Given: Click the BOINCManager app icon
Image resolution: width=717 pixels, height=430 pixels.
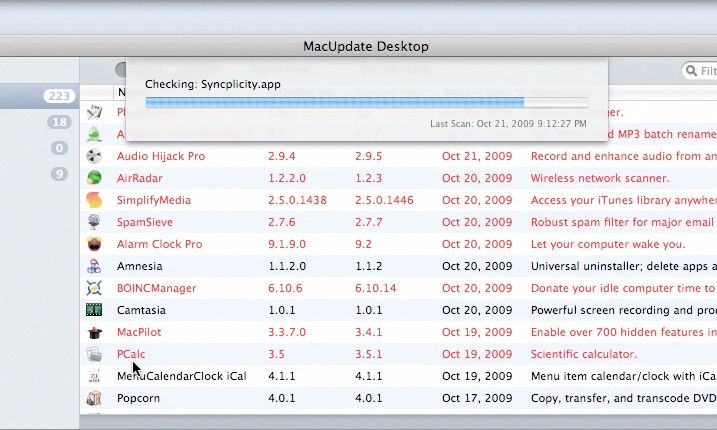Looking at the screenshot, I should pyautogui.click(x=94, y=288).
